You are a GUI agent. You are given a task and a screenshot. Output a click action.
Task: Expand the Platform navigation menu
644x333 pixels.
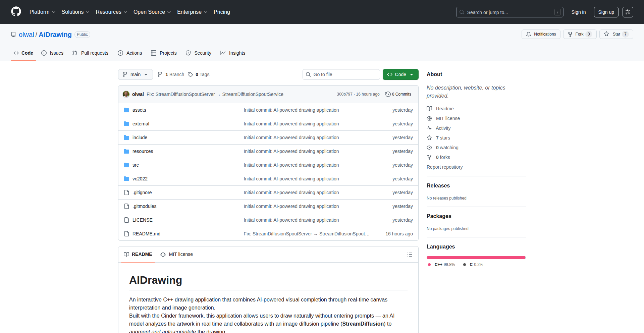click(42, 12)
